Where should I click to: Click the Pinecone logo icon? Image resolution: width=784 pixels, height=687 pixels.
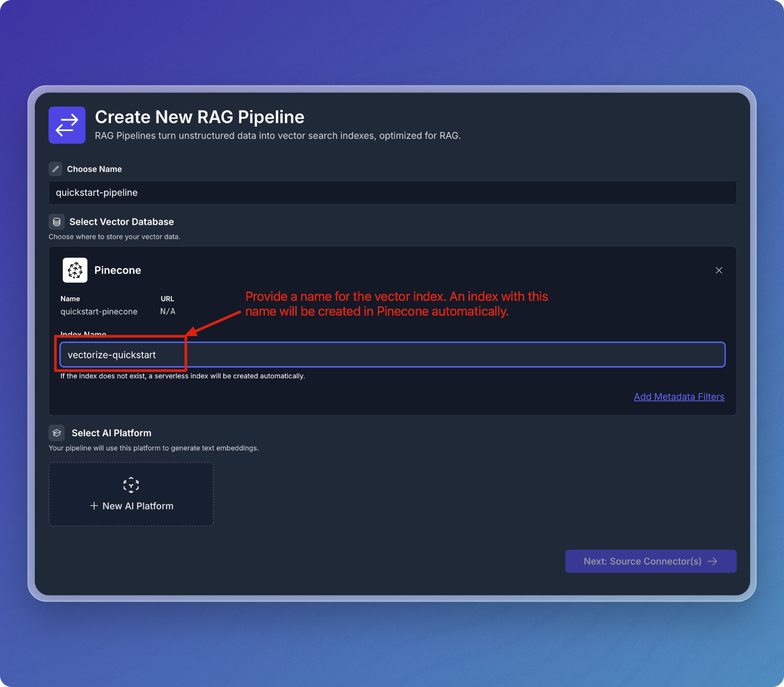click(75, 270)
